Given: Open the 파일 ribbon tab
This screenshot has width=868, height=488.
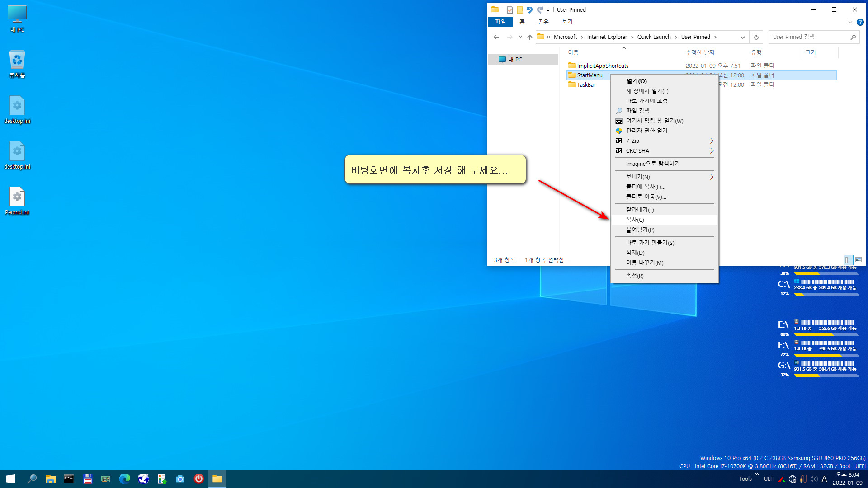Looking at the screenshot, I should pyautogui.click(x=500, y=22).
